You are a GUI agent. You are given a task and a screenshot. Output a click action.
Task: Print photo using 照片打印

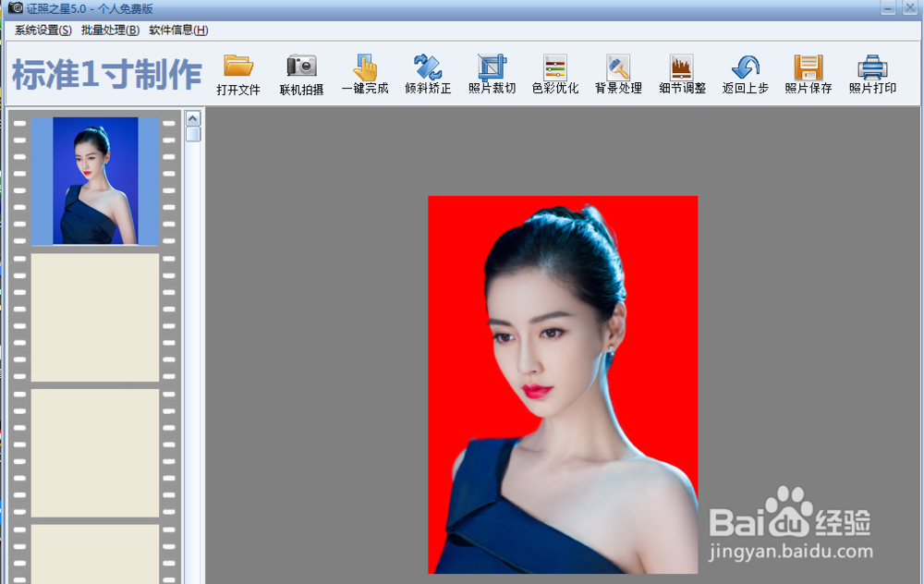tap(872, 75)
